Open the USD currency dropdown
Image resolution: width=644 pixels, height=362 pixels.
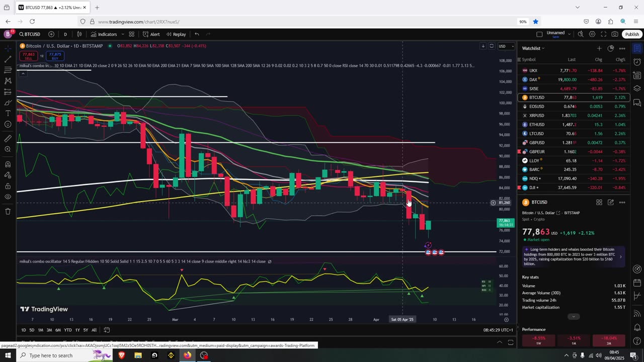click(506, 46)
